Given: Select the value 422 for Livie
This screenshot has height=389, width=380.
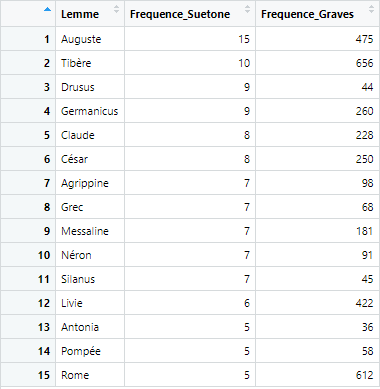Looking at the screenshot, I should [364, 303].
